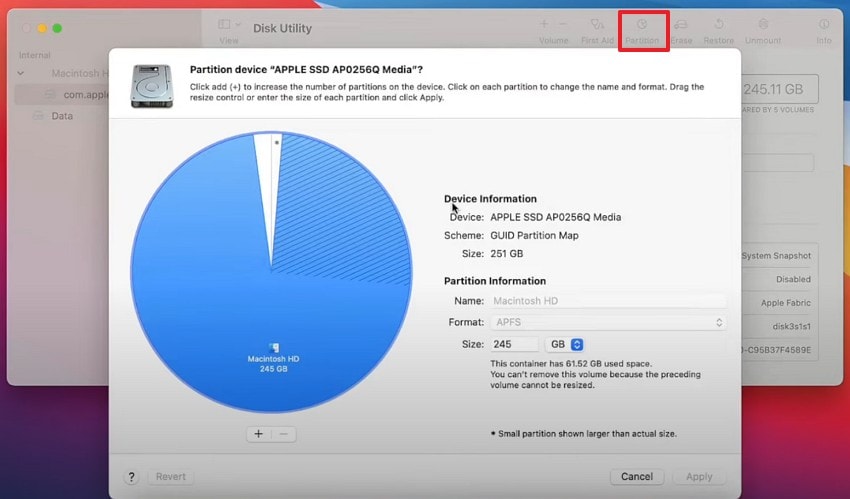Add a volume with the plus icon in the toolbar
Screen dimensions: 850x499
544,24
